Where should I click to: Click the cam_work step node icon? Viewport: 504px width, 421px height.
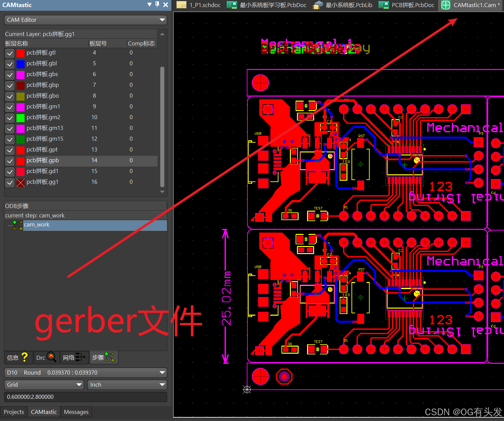click(18, 225)
